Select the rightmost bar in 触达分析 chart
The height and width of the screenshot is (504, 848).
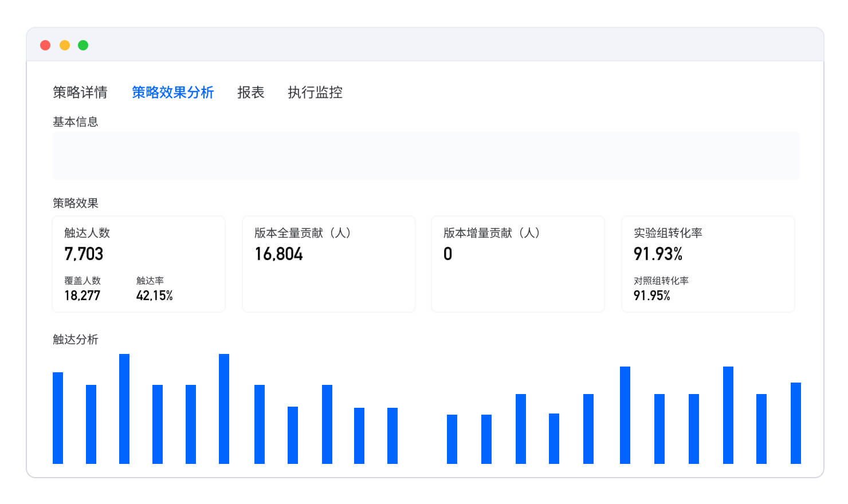(x=795, y=423)
